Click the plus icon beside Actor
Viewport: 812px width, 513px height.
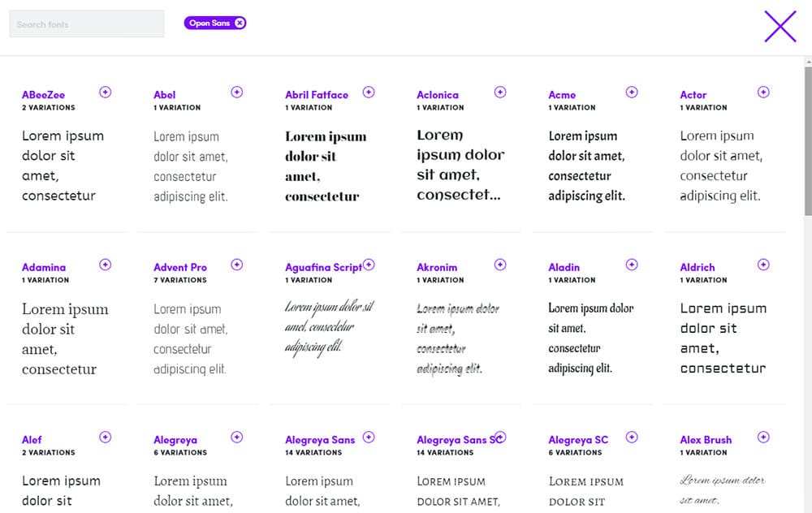763,93
